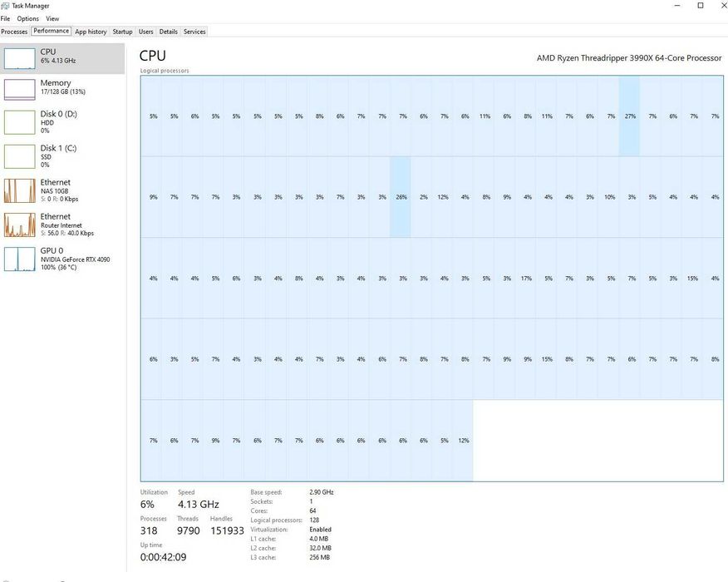Viewport: 728px width, 582px height.
Task: Select the CPU mini graph thumbnail
Action: click(19, 58)
